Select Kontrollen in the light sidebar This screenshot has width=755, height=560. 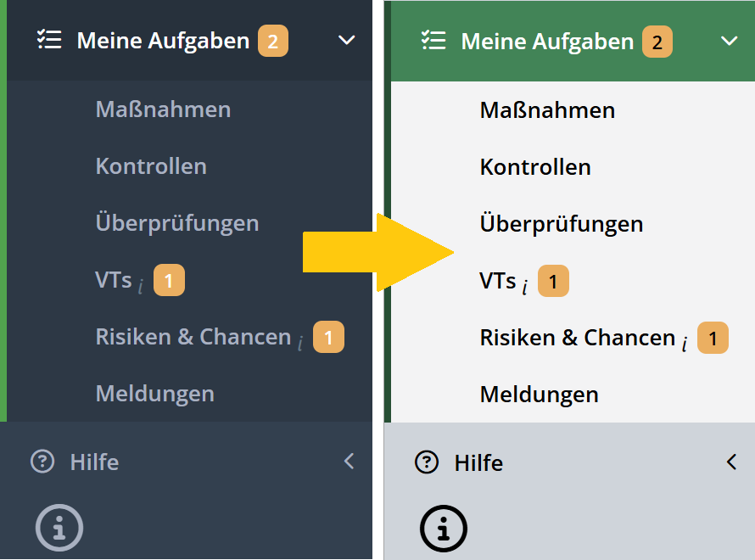pos(535,166)
